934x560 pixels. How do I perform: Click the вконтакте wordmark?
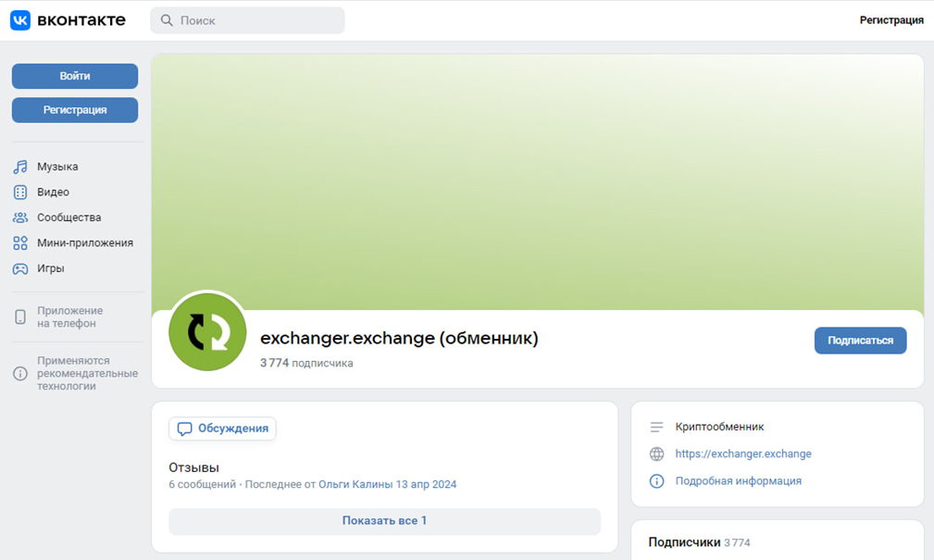pyautogui.click(x=81, y=20)
